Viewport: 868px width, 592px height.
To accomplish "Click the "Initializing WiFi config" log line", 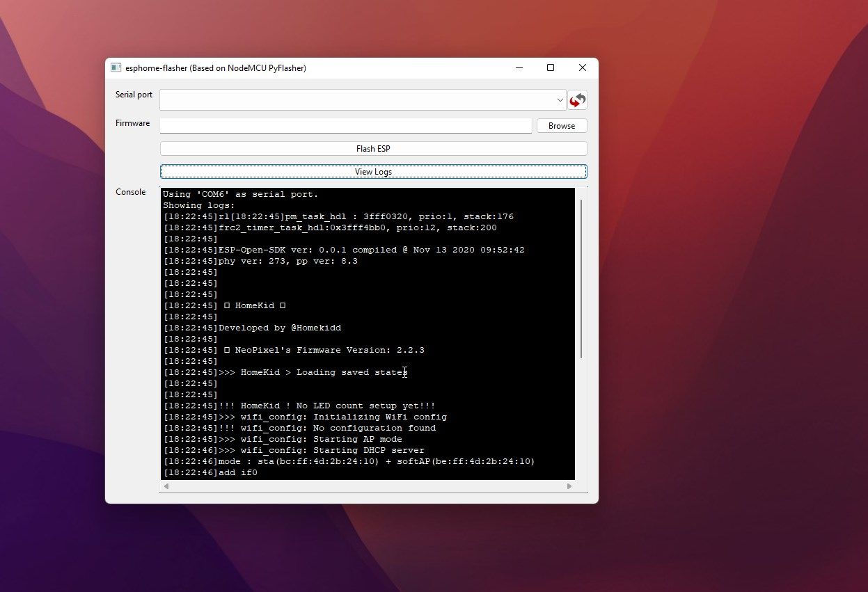I will pos(305,417).
